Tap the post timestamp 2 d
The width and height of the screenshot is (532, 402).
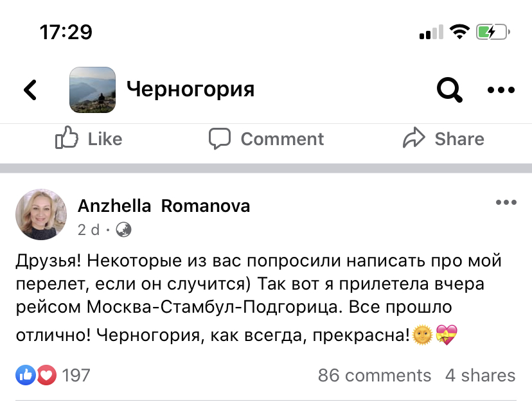(89, 229)
